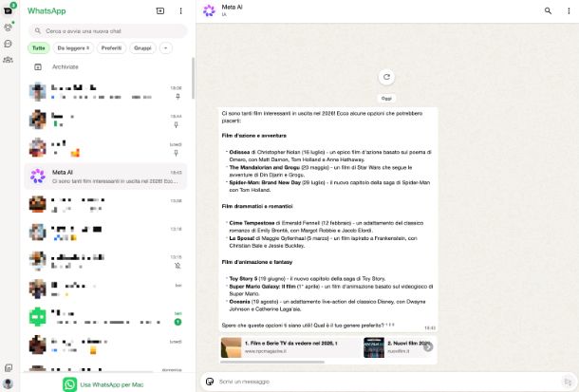The image size is (579, 392).
Task: Click the circular refresh button above Oggi
Action: pyautogui.click(x=386, y=77)
